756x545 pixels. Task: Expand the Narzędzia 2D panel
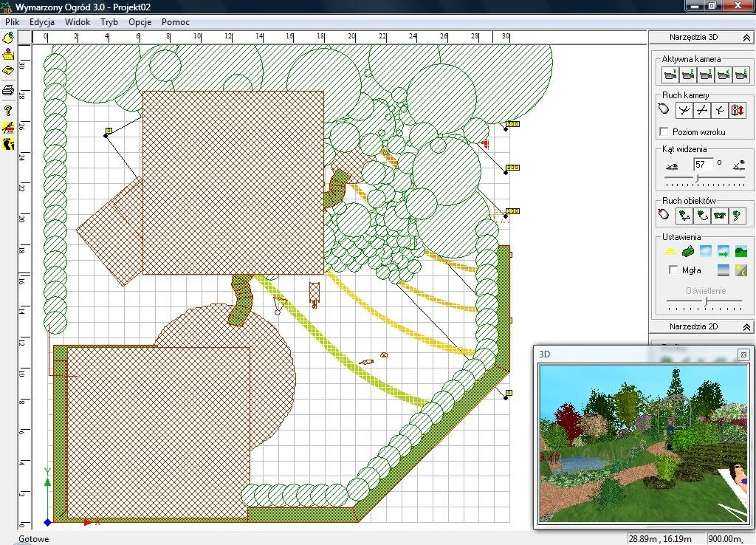746,326
